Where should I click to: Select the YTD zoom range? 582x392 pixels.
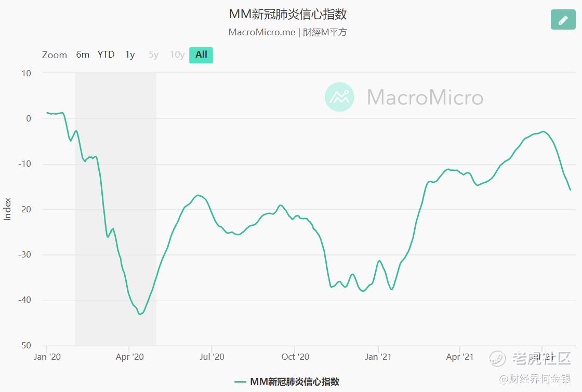click(106, 55)
